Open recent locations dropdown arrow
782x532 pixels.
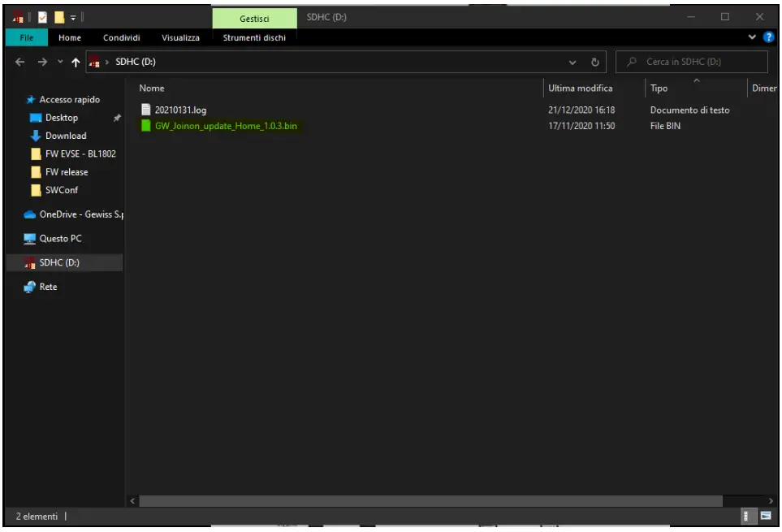pos(60,62)
